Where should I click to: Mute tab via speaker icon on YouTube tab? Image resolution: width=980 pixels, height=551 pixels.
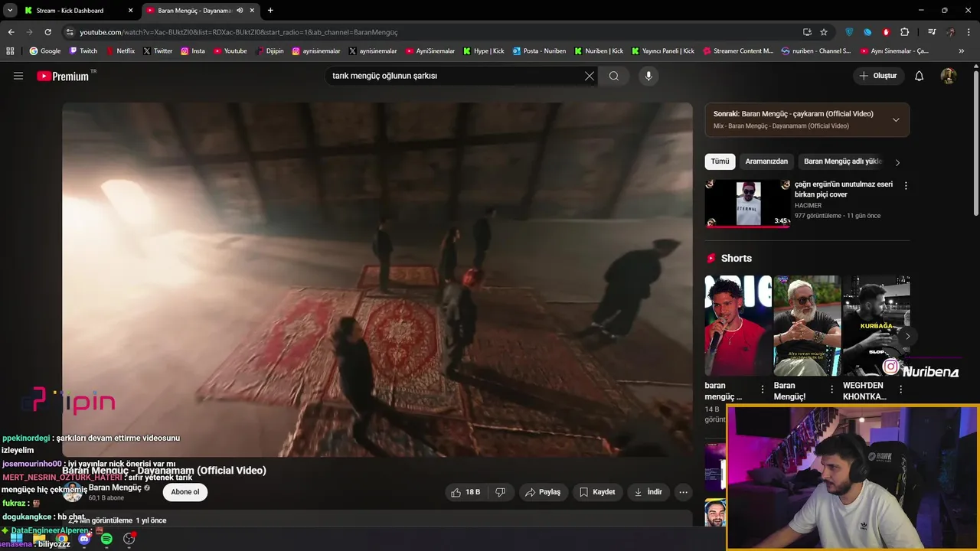point(240,11)
